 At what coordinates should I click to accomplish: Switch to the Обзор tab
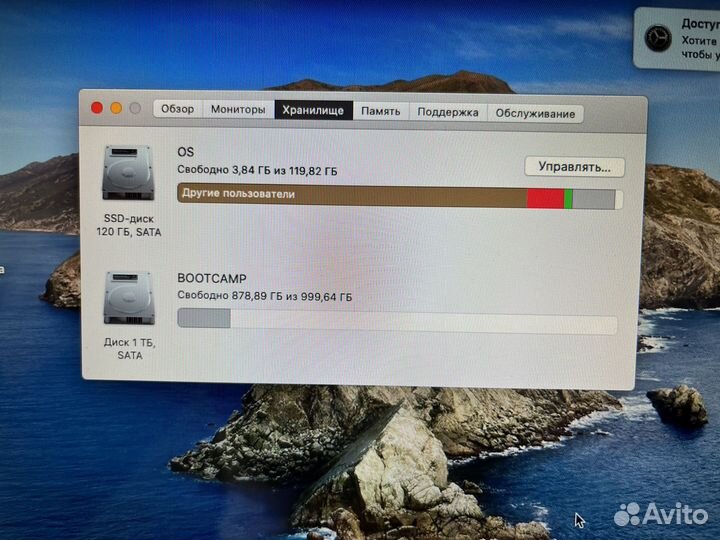(x=177, y=109)
